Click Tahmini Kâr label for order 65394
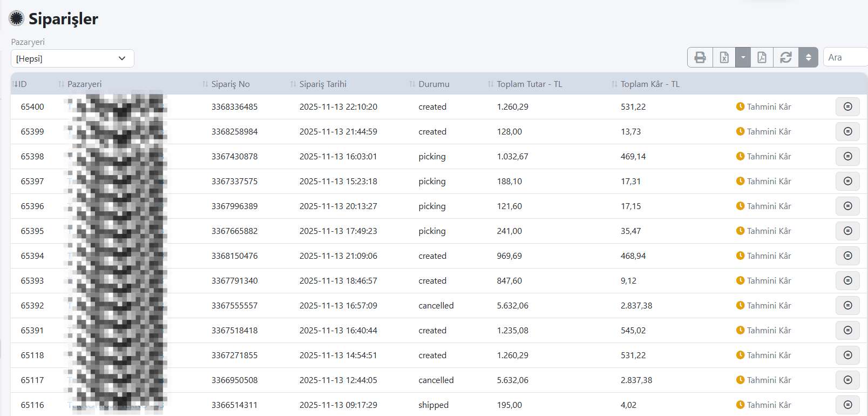 coord(769,256)
